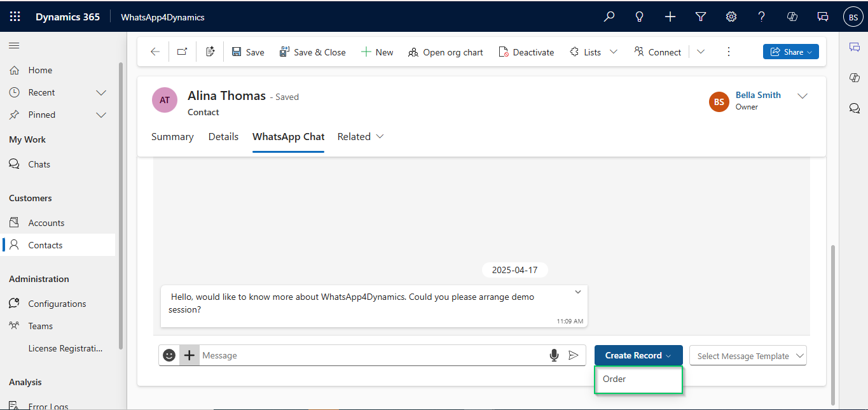Click the plus attachment button in the message box
The image size is (868, 410).
click(x=189, y=355)
